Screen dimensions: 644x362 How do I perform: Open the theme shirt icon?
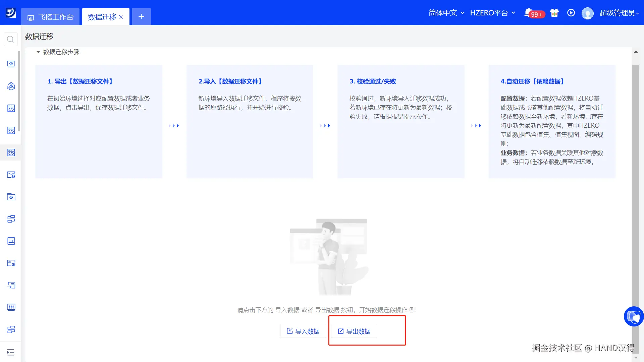coord(554,13)
